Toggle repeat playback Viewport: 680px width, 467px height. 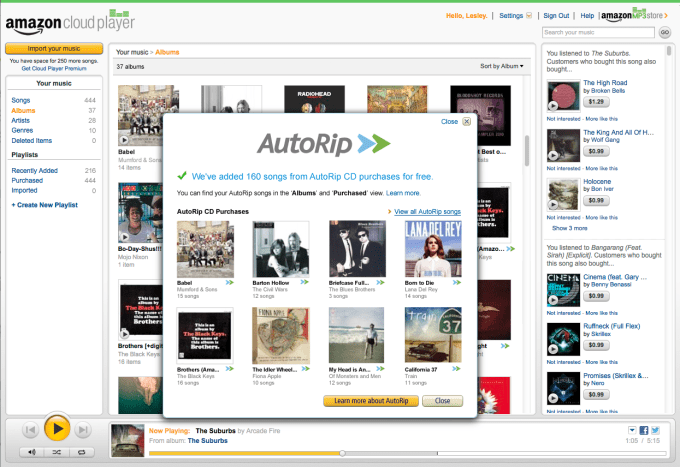coord(82,452)
